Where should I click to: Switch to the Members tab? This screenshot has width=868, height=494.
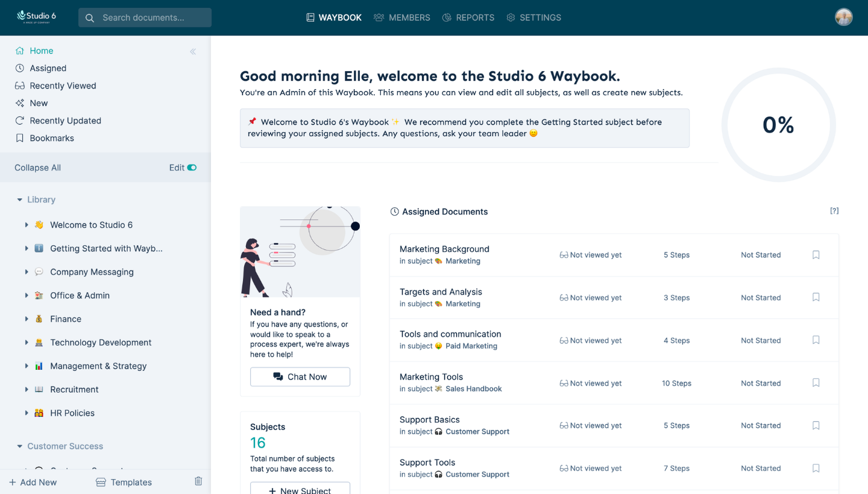[x=401, y=17]
